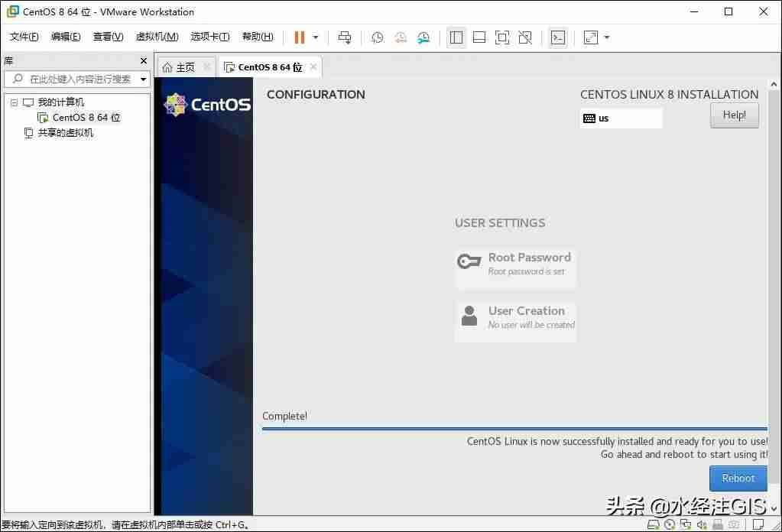Click the CD/DVD status bar icon
This screenshot has height=532, width=782.
[x=670, y=524]
